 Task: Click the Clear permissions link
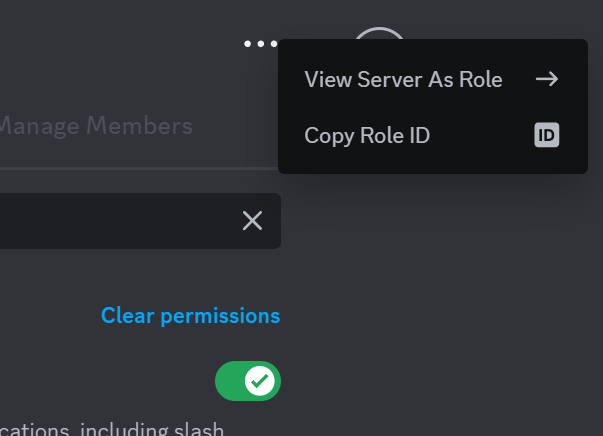click(x=190, y=316)
